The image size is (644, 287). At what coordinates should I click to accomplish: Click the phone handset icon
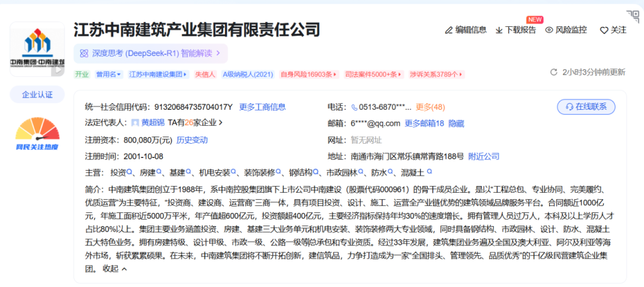tap(354, 107)
